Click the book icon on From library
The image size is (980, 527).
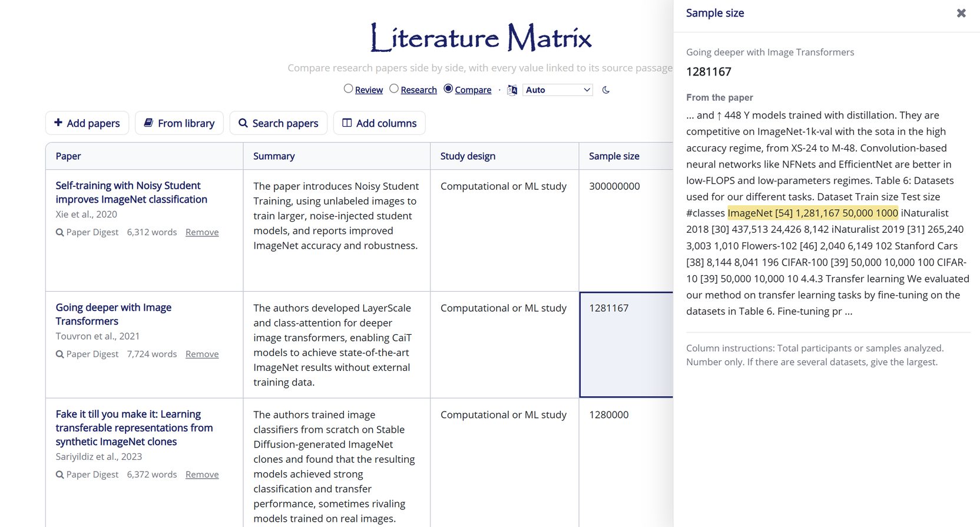click(149, 123)
